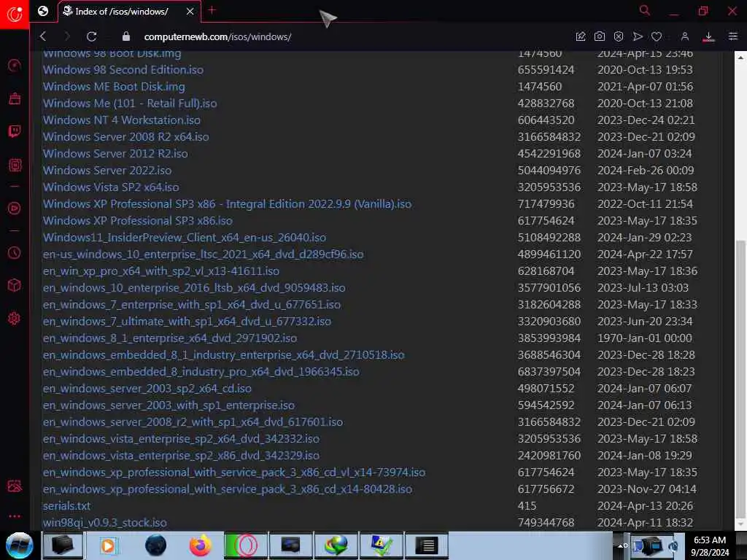Open My Flow send arrow icon
Screen dimensions: 747x560
pyautogui.click(x=638, y=36)
